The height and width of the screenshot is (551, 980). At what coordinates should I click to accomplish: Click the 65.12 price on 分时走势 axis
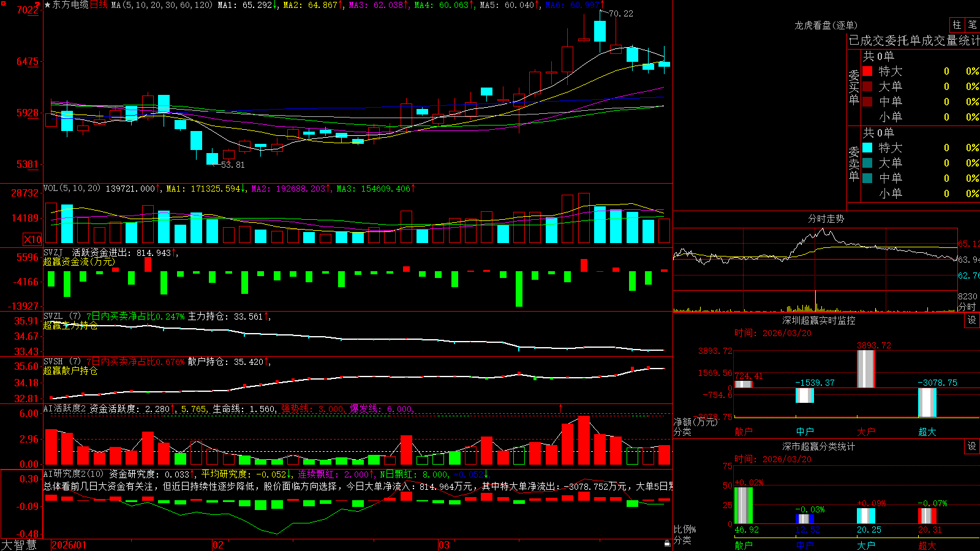tap(968, 244)
